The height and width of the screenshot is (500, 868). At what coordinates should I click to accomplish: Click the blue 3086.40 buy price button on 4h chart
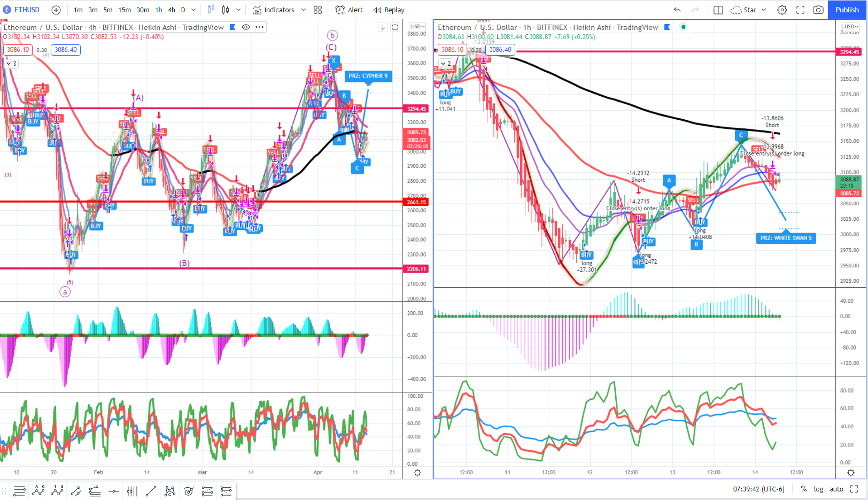[x=66, y=50]
